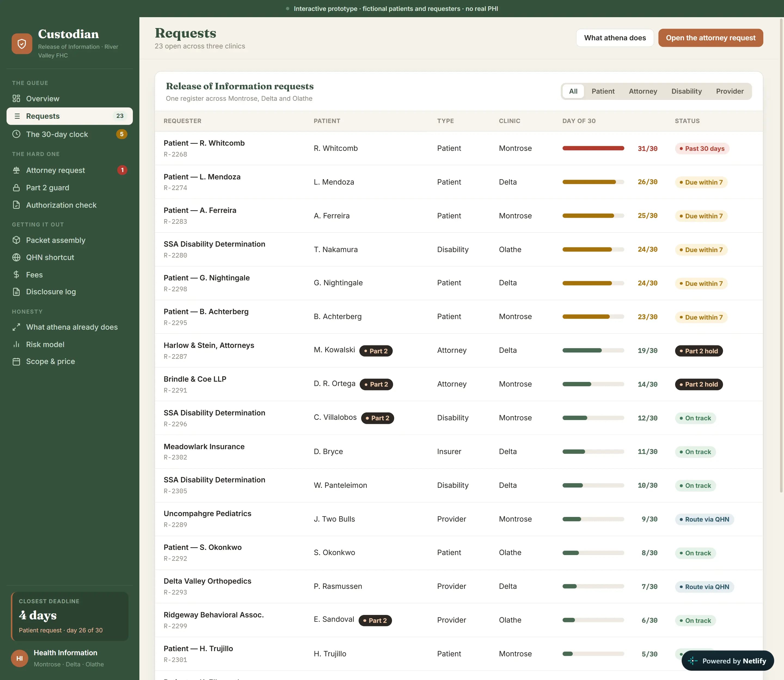Click What athena does button

pyautogui.click(x=615, y=38)
